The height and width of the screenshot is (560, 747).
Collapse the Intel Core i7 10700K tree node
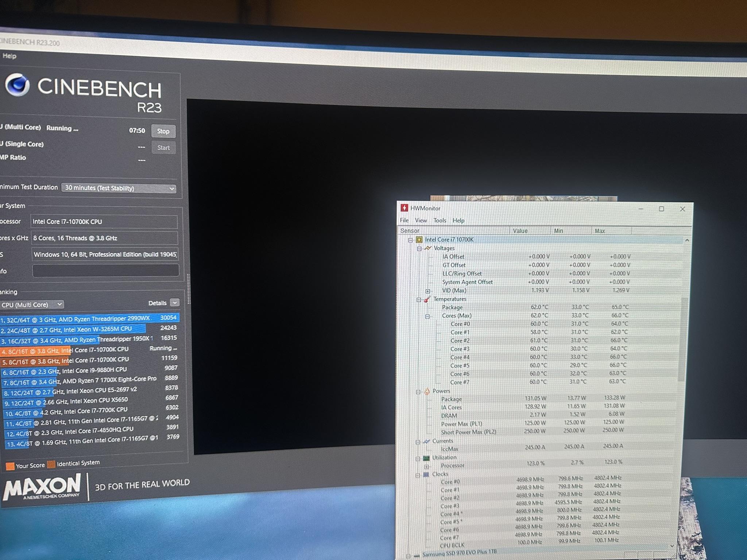[x=410, y=240]
